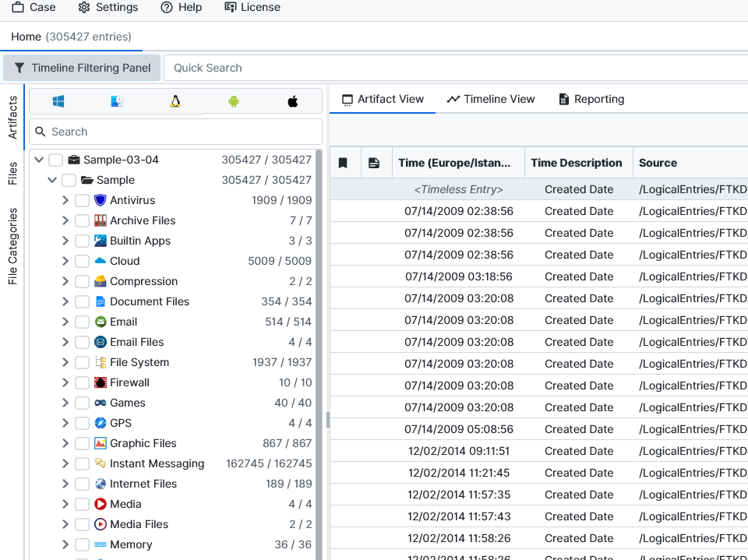
Task: Expand the Email tree node
Action: 65,322
